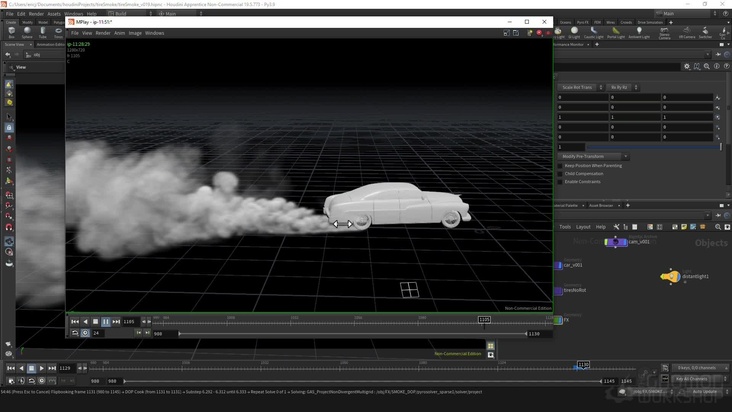Click the Auto Update button in status bar
The image size is (732, 412).
(x=704, y=391)
